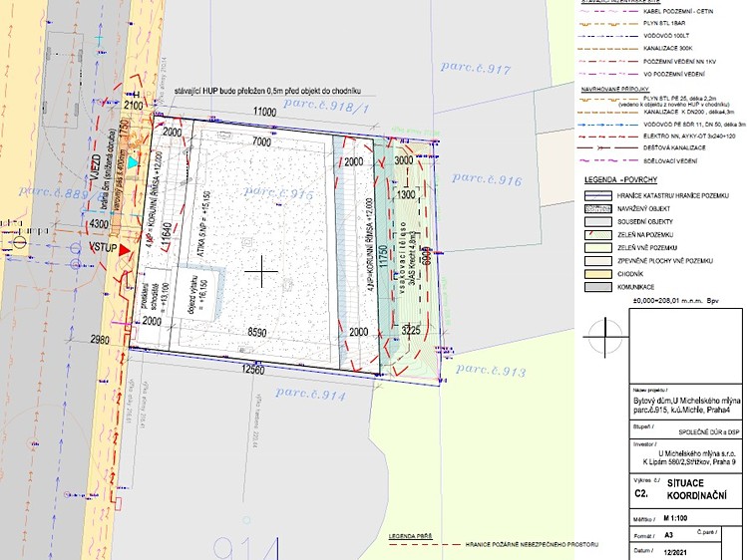This screenshot has height=560, width=747.
Task: Click legend entry PLYN STL 1BAR
Action: coord(664,23)
